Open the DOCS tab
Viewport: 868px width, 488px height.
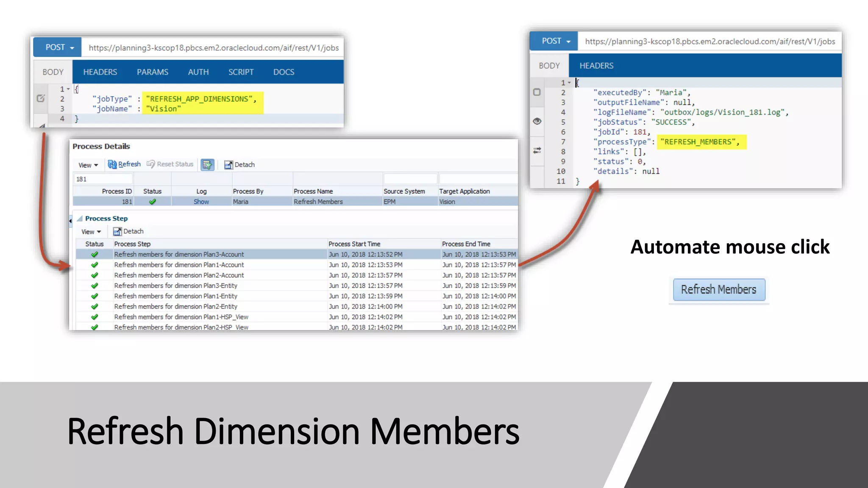coord(284,72)
